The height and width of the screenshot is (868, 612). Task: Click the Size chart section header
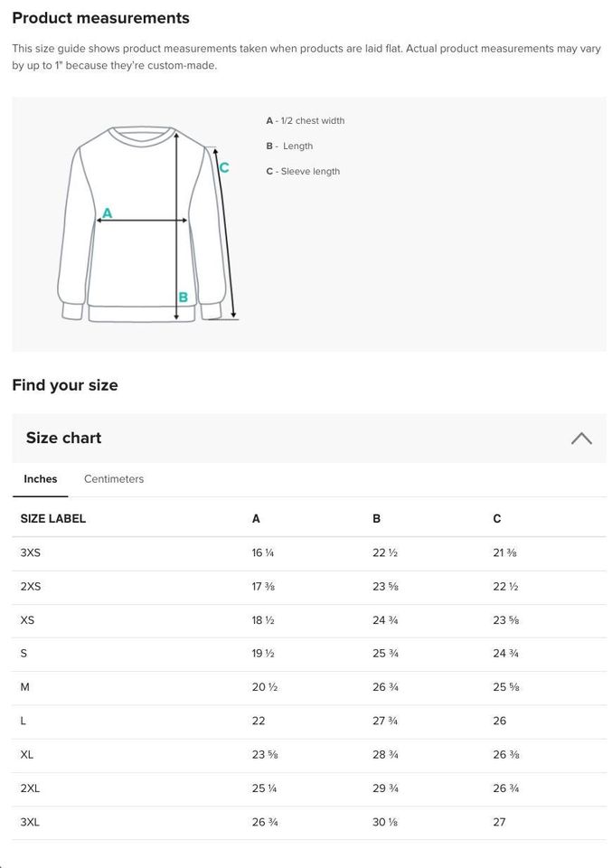point(63,438)
